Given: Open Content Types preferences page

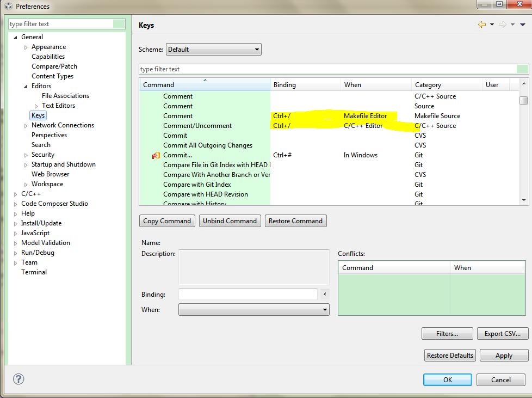Looking at the screenshot, I should (x=53, y=76).
